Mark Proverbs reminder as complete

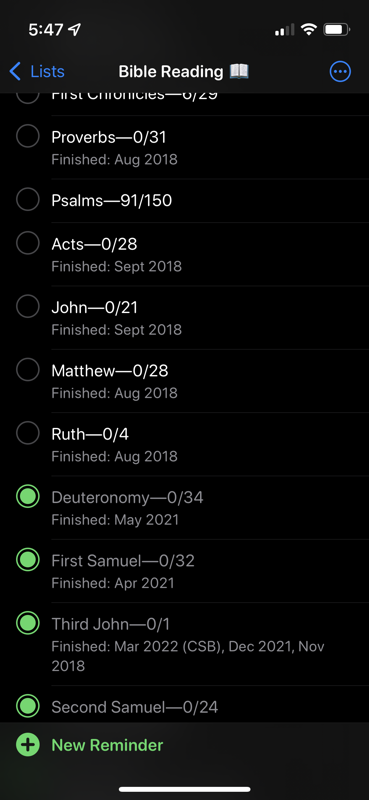point(28,137)
